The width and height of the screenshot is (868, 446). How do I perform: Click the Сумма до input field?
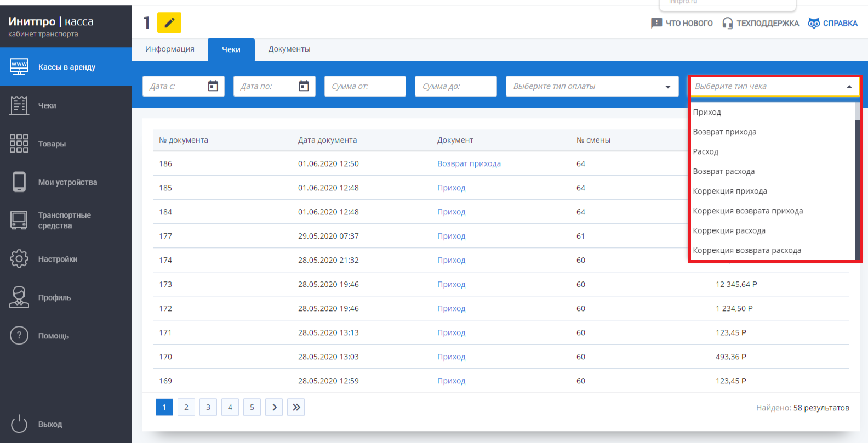pos(456,86)
